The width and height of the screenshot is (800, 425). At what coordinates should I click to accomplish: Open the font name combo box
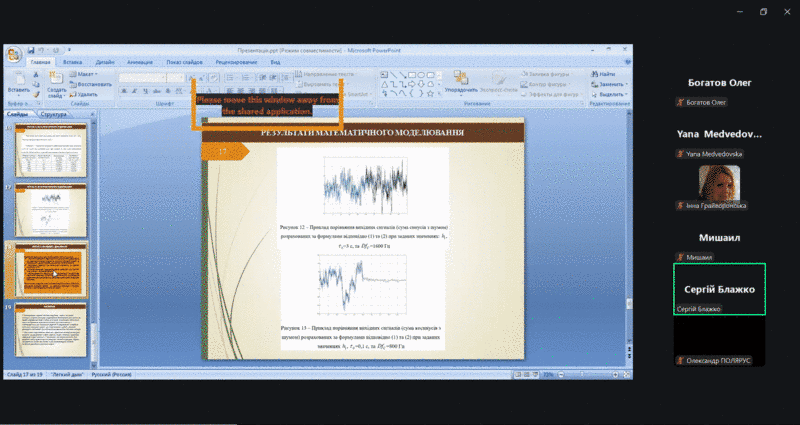[150, 77]
